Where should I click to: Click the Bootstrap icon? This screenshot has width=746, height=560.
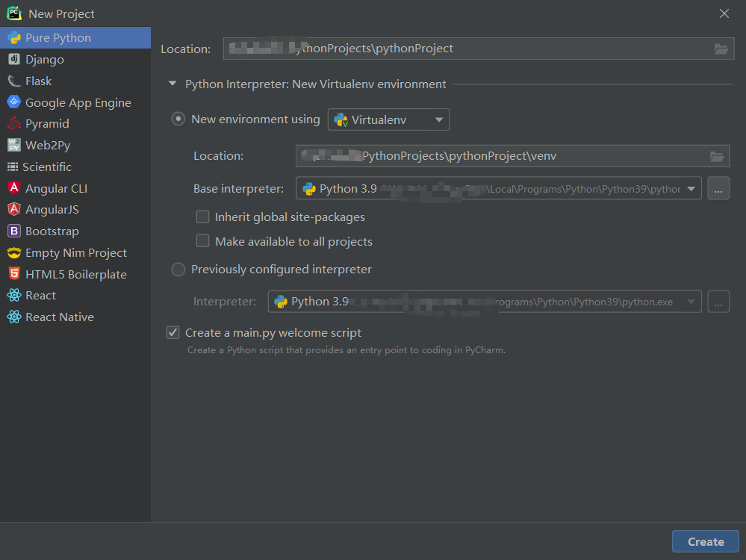(x=14, y=231)
